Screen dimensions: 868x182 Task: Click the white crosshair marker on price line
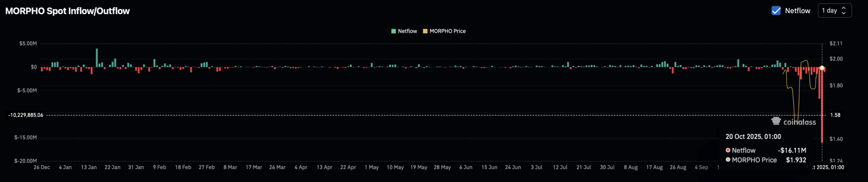point(822,68)
